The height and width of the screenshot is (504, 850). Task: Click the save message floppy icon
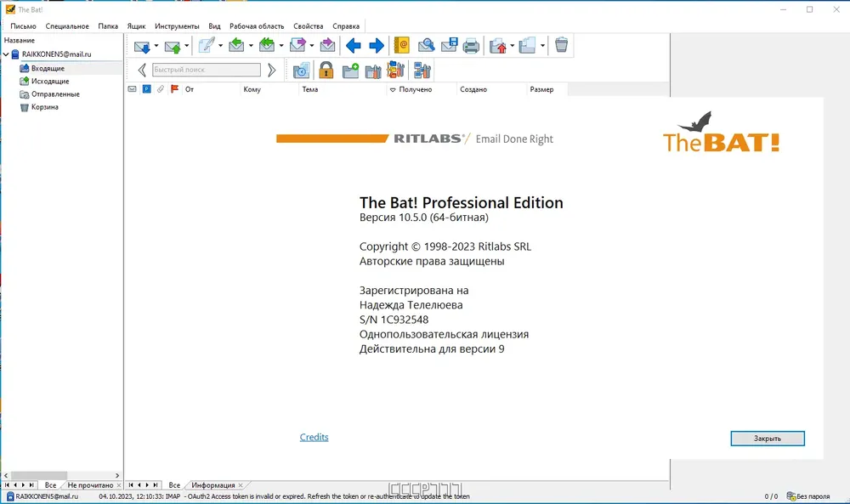click(449, 46)
